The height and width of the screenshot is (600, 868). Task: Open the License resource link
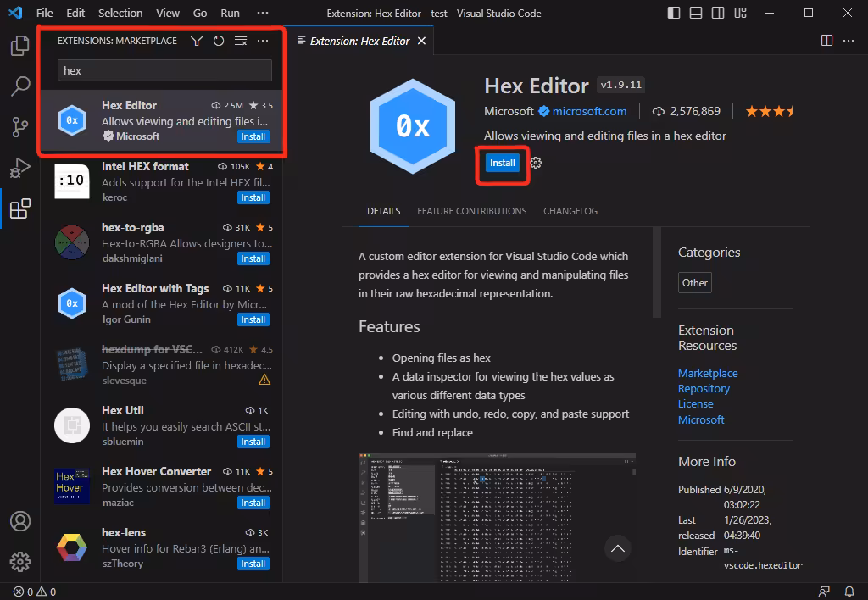695,404
